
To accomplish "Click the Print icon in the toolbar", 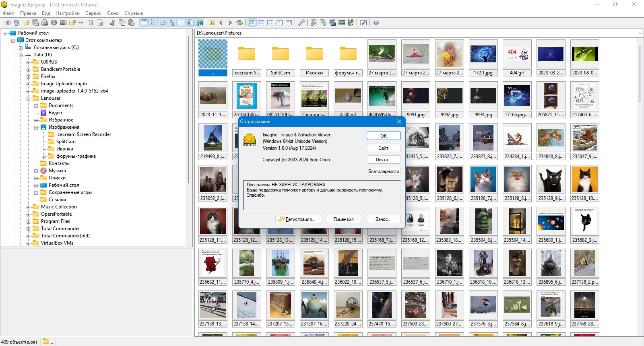I will point(45,23).
